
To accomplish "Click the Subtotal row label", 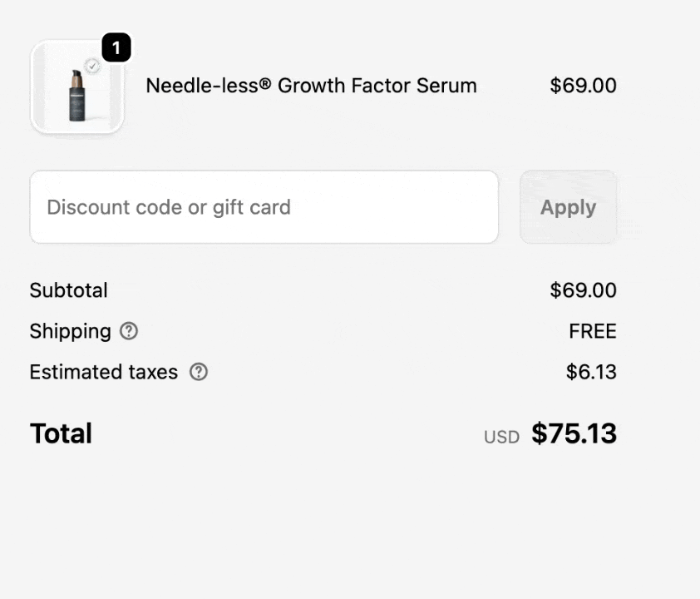I will (x=68, y=290).
